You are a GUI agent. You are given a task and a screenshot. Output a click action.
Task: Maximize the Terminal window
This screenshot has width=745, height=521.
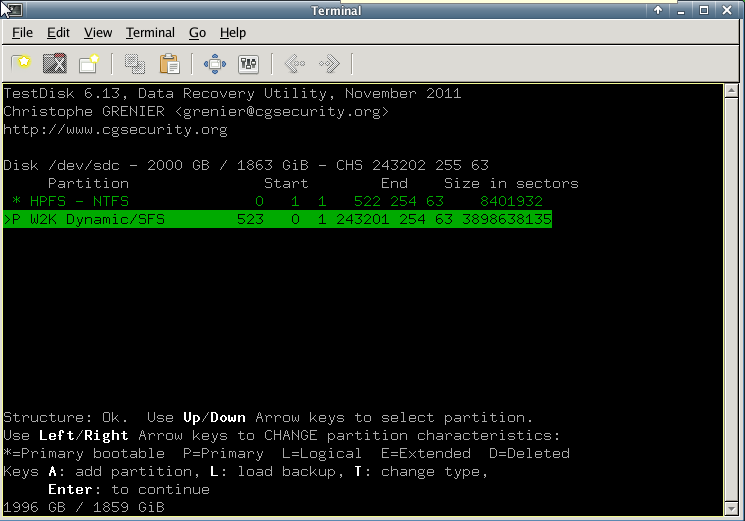[704, 10]
